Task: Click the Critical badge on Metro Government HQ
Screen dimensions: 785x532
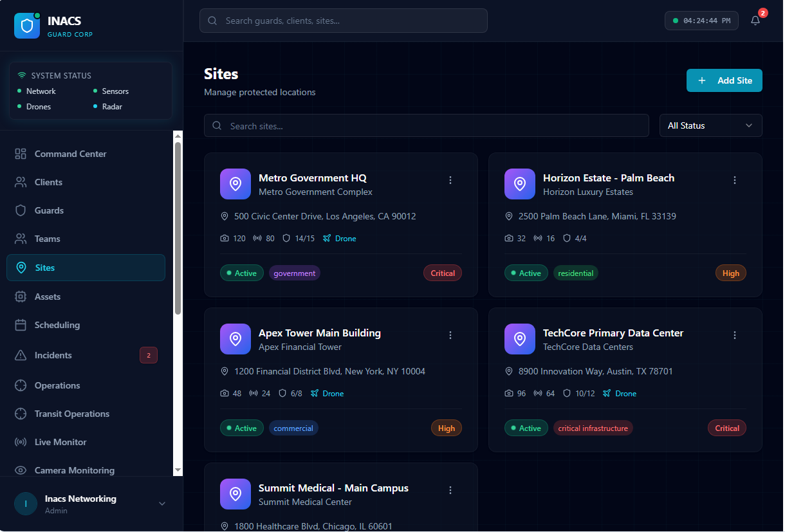Action: pyautogui.click(x=443, y=273)
